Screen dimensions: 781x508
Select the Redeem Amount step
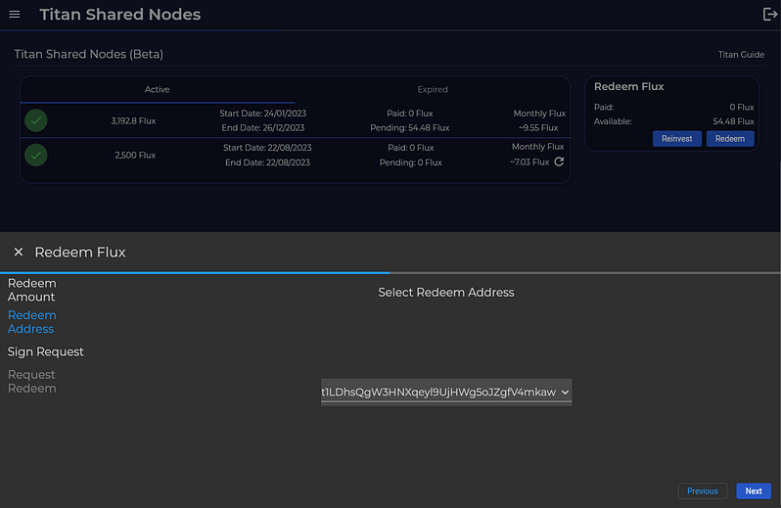pyautogui.click(x=32, y=290)
